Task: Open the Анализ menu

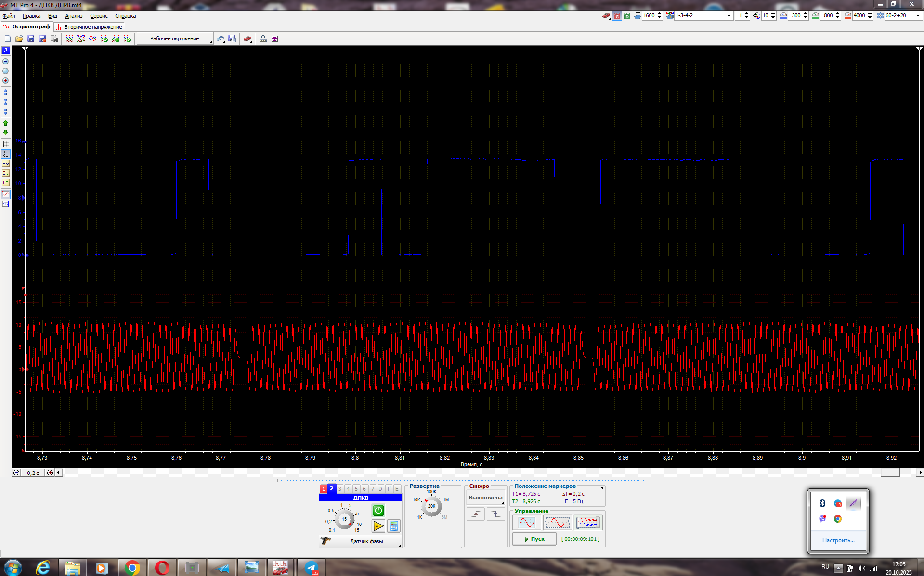Action: pos(74,16)
